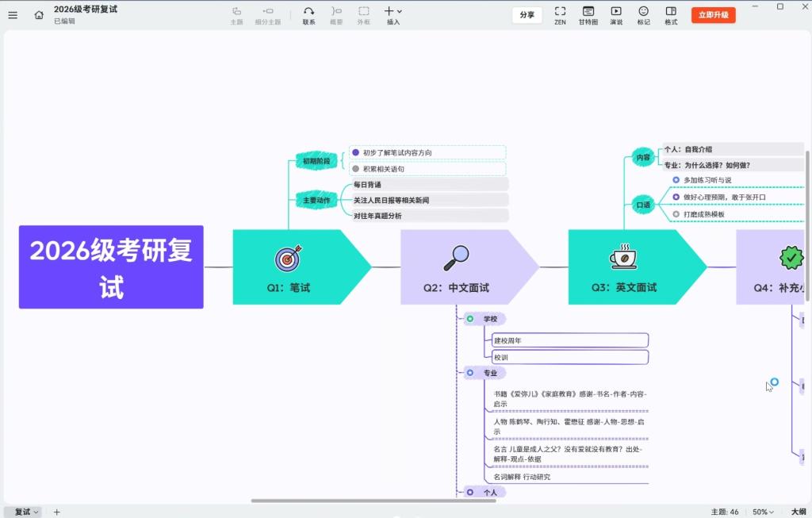Viewport: 812px width, 518px height.
Task: Go to the home screen icon
Action: point(39,14)
